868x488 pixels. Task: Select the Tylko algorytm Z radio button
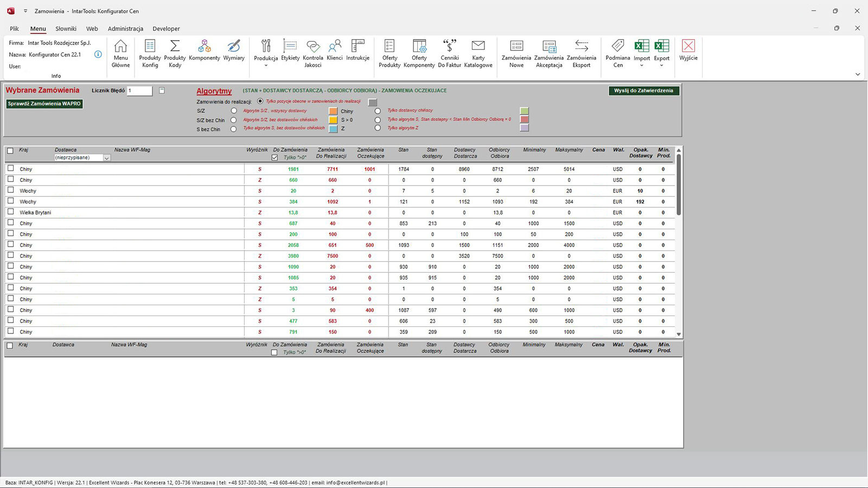(x=378, y=128)
